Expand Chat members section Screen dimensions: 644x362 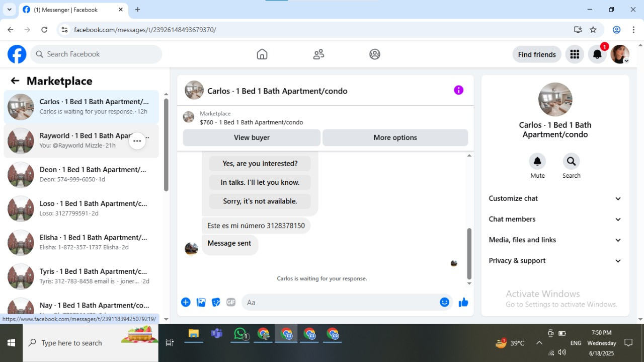pos(555,219)
